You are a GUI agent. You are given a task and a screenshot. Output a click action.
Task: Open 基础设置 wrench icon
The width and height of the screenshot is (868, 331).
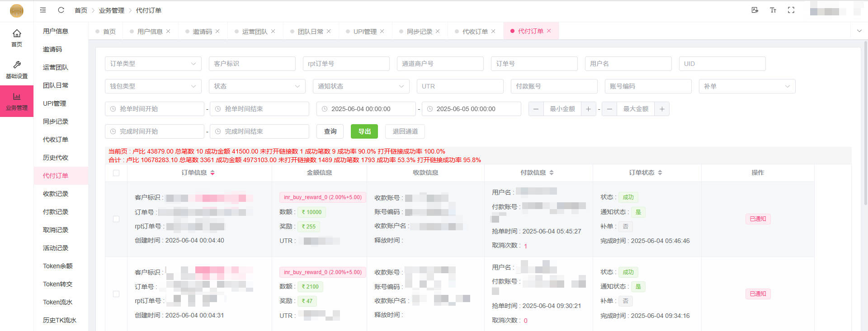pyautogui.click(x=17, y=65)
